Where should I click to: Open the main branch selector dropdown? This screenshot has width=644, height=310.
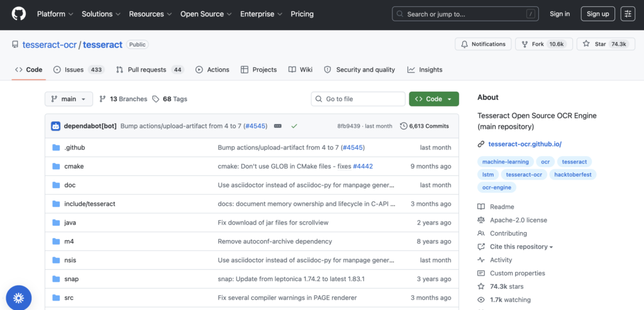[69, 99]
